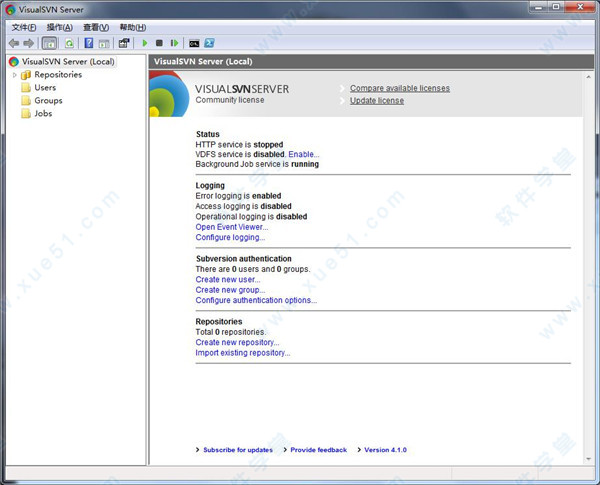The image size is (600, 485).
Task: Click Configure logging link
Action: 230,237
